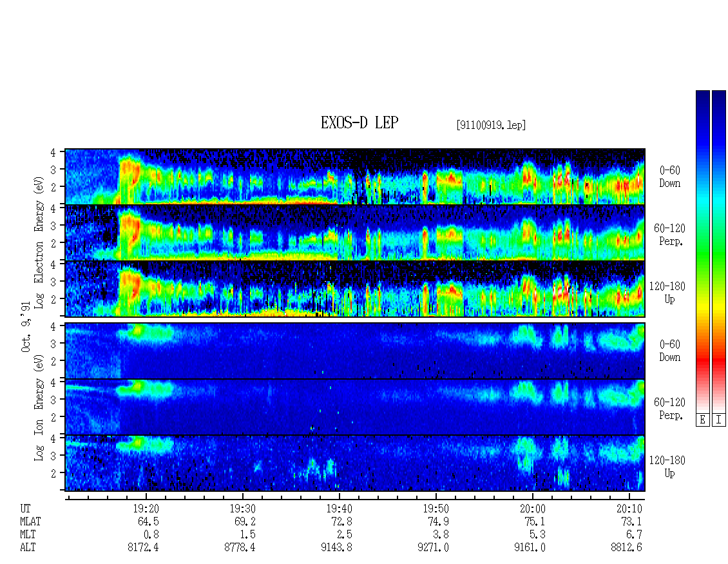Click the 19:30 UT time label
The image size is (728, 564).
pyautogui.click(x=243, y=509)
